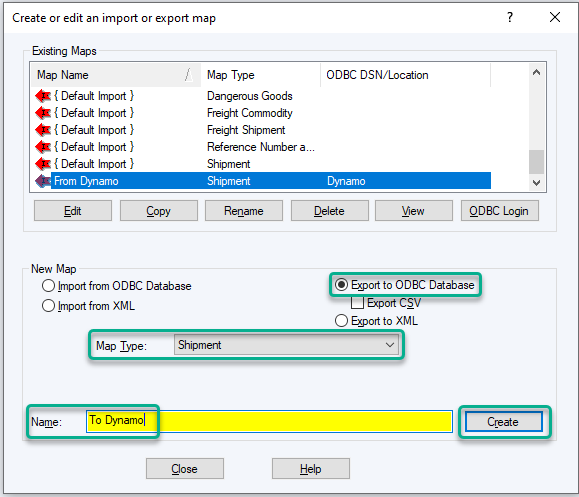579x497 pixels.
Task: Click the import icon on the Reference Number row
Action: (43, 147)
